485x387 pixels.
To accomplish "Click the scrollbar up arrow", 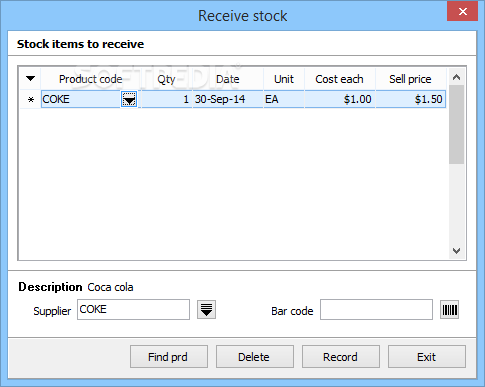I will tap(456, 77).
